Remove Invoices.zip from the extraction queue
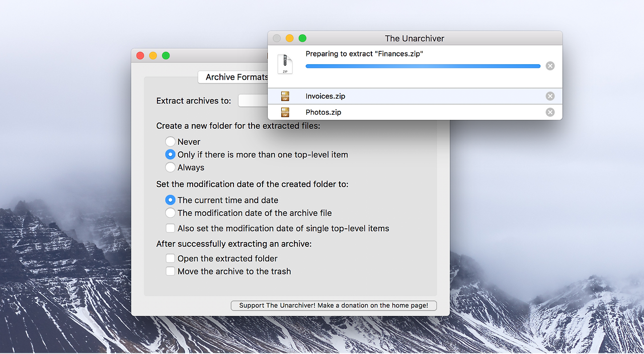 (550, 96)
